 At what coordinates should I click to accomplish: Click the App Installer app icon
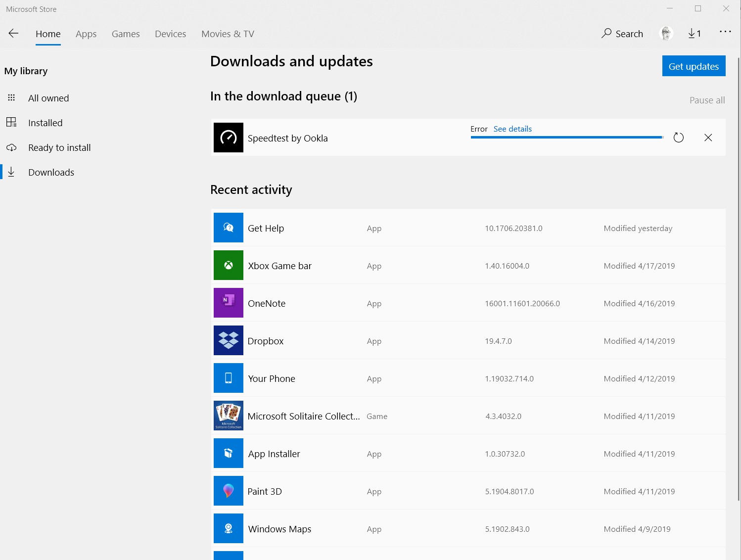tap(229, 453)
